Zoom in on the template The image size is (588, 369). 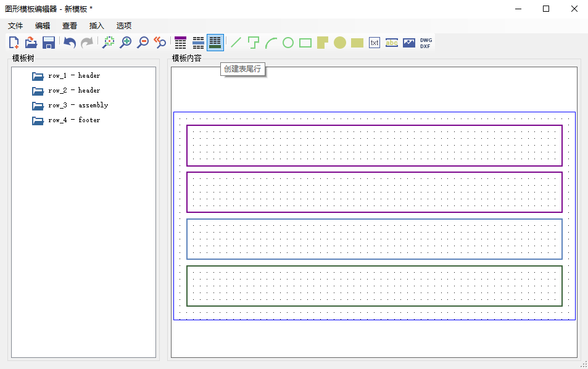coord(126,43)
